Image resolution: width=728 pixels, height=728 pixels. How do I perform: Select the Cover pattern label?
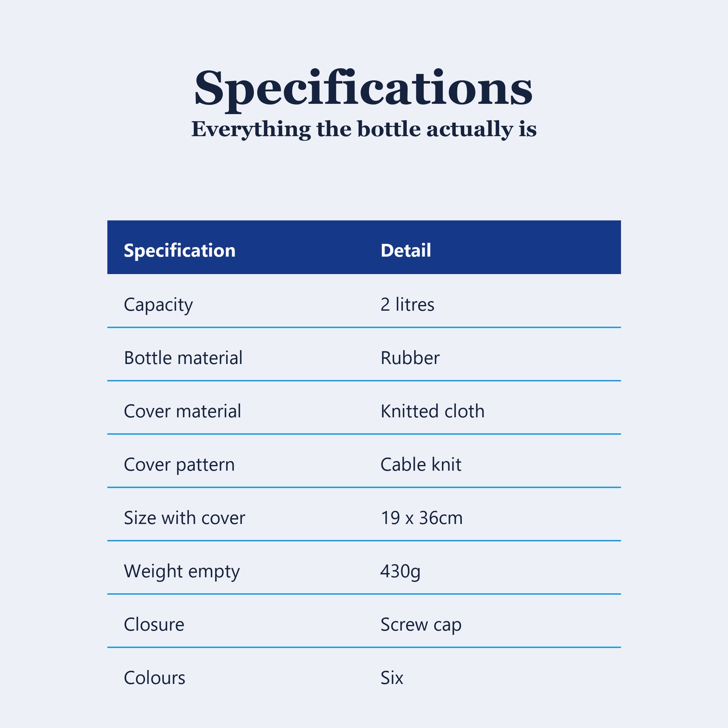point(179,465)
